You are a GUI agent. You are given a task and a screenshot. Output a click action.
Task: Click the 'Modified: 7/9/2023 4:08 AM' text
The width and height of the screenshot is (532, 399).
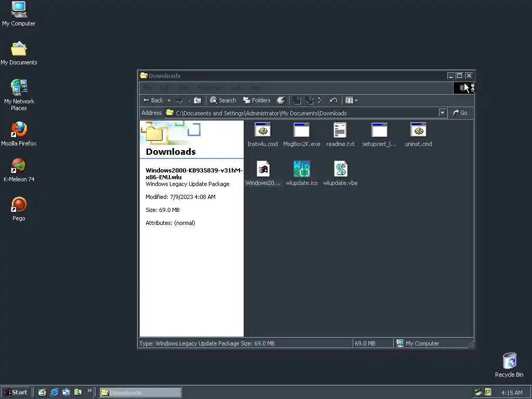coord(180,197)
